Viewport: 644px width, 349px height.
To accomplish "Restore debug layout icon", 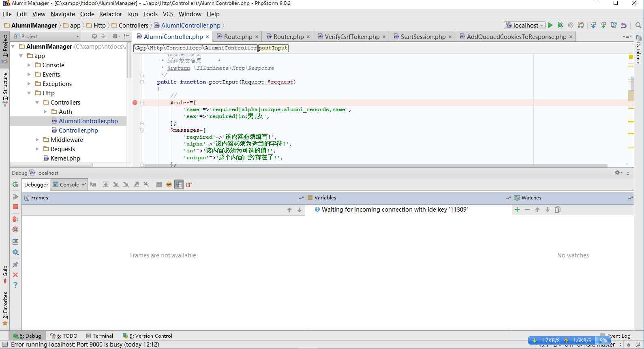I will 15,242.
